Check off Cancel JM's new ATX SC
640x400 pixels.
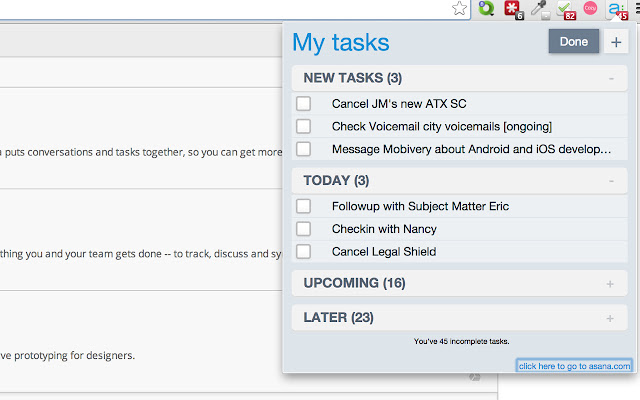point(304,103)
